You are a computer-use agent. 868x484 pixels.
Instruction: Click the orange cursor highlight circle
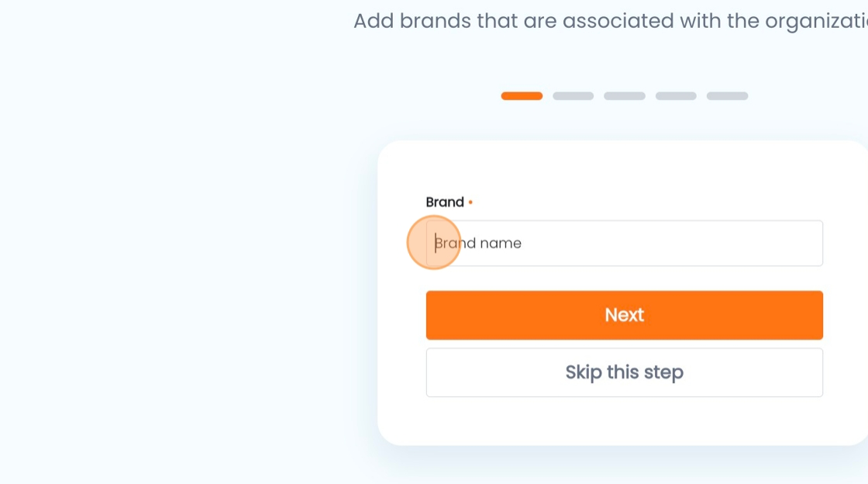(434, 243)
